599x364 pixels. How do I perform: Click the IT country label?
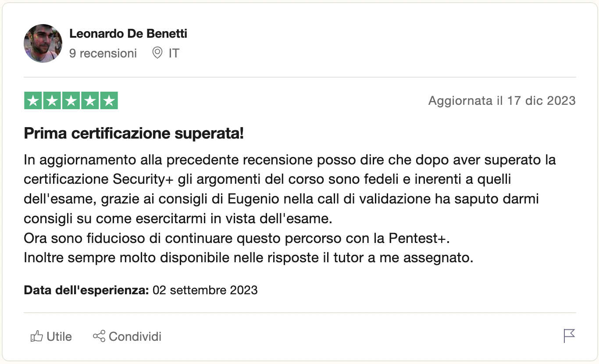pos(174,54)
